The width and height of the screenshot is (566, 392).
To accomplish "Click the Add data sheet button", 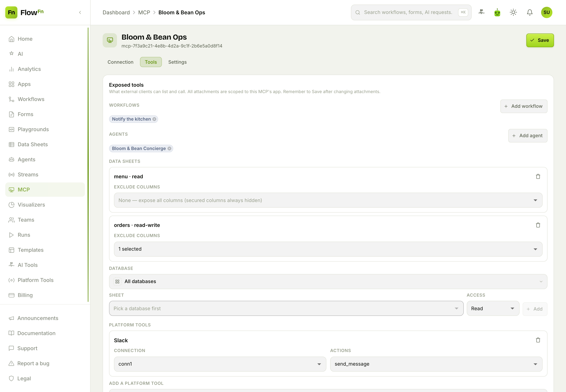I will (x=535, y=309).
